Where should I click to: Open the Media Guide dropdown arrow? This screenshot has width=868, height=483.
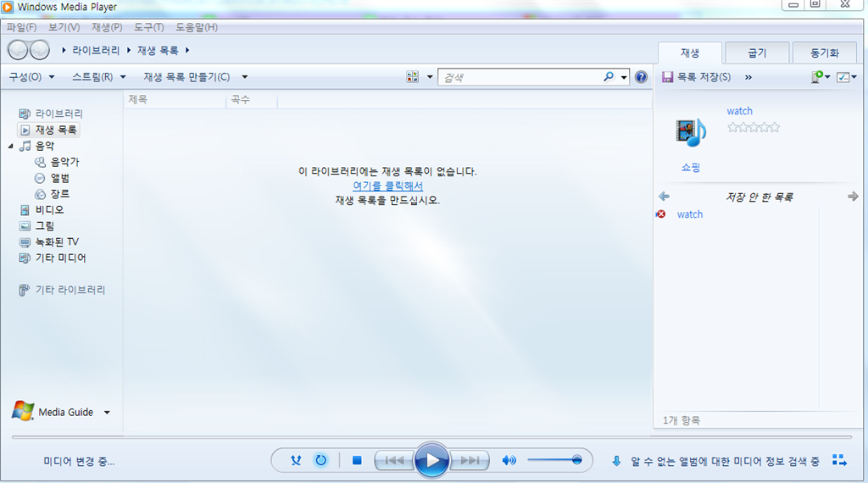107,412
